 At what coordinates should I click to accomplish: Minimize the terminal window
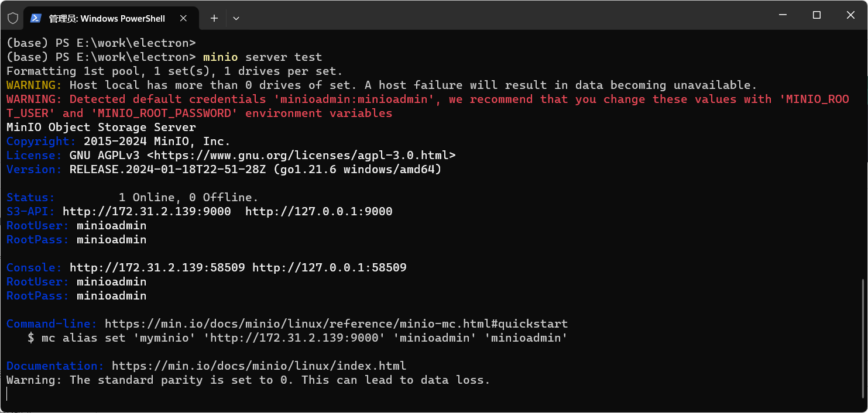point(783,15)
